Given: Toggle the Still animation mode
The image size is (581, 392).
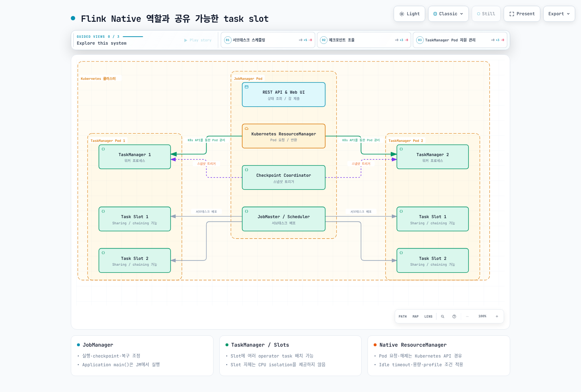Looking at the screenshot, I should click(486, 14).
